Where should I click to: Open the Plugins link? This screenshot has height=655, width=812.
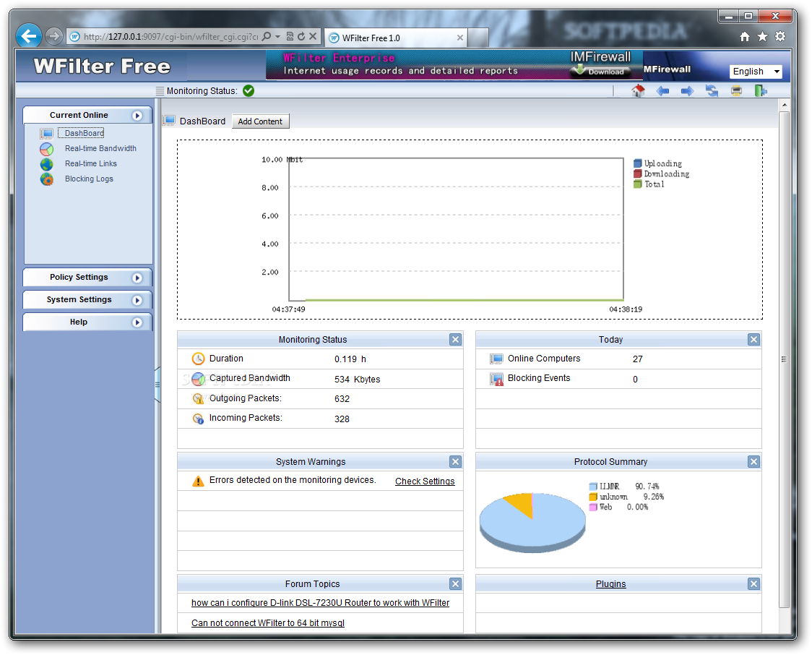point(610,584)
